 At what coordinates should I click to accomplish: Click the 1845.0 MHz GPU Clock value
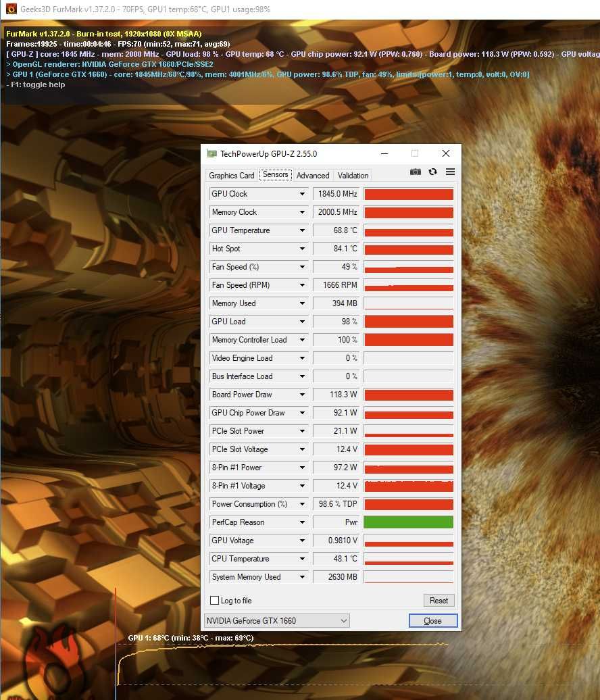click(336, 194)
